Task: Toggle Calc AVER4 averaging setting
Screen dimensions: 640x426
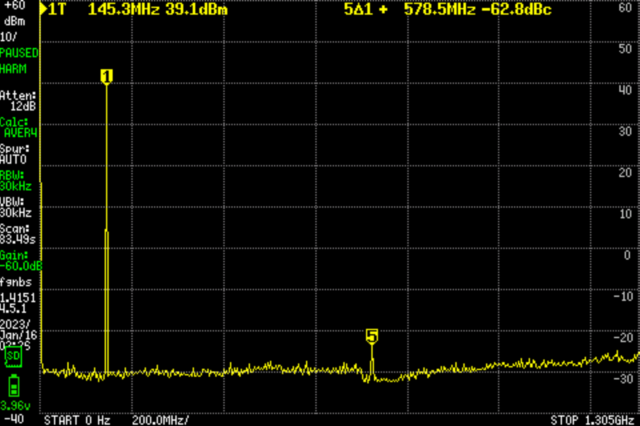Action: [19, 127]
